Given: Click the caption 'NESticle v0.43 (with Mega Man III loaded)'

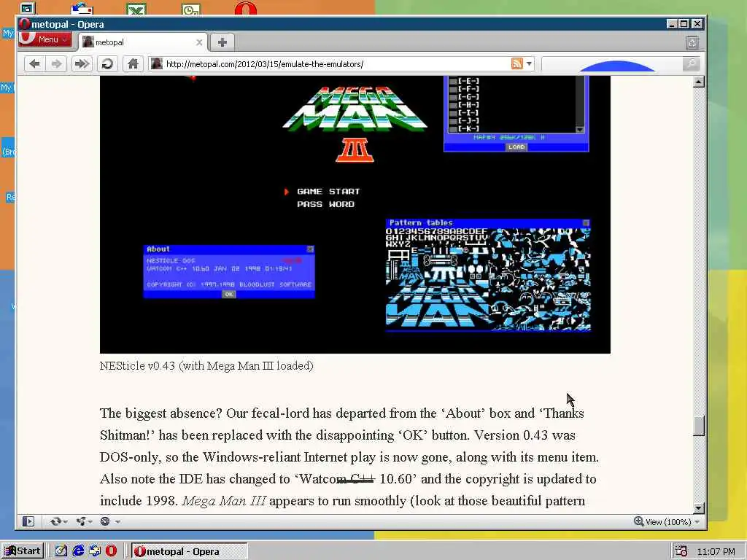Looking at the screenshot, I should coord(206,366).
